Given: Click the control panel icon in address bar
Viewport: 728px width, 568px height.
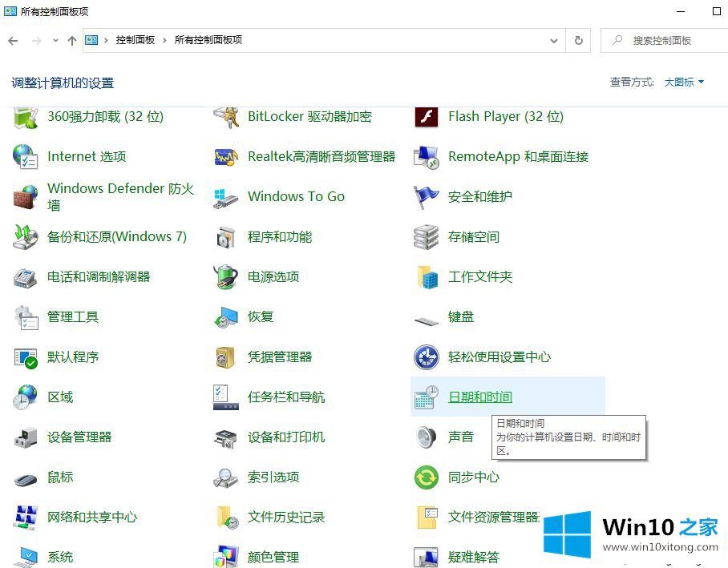Looking at the screenshot, I should coord(91,40).
